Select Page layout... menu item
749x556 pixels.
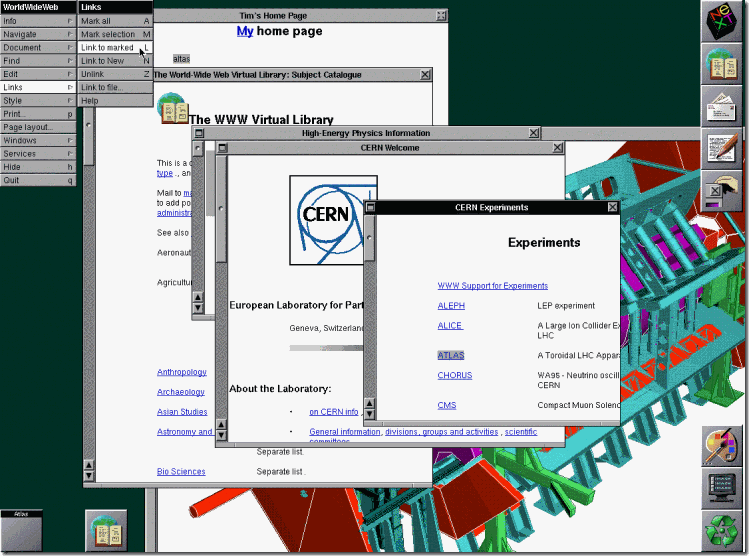38,127
